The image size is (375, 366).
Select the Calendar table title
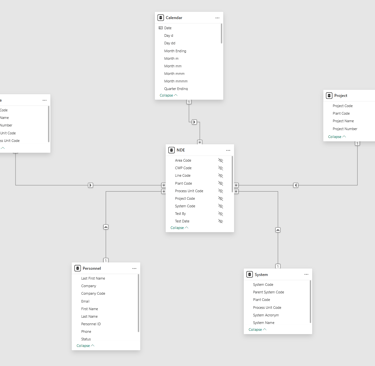(x=174, y=18)
